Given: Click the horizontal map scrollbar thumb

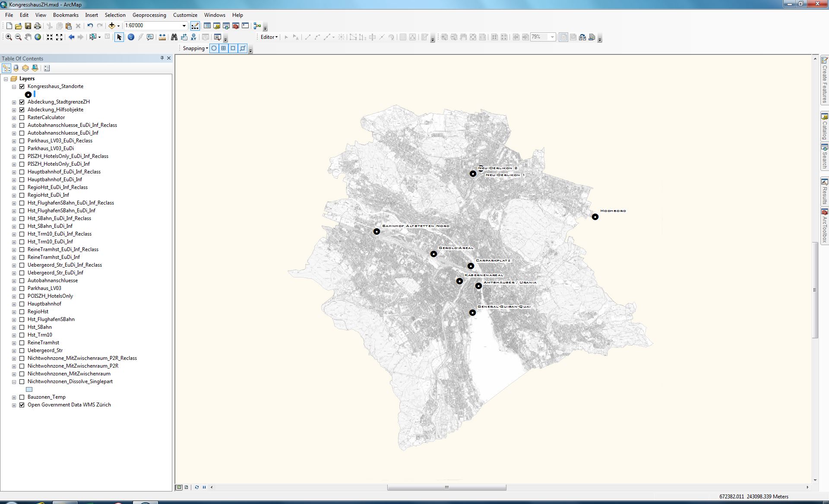Looking at the screenshot, I should click(446, 487).
